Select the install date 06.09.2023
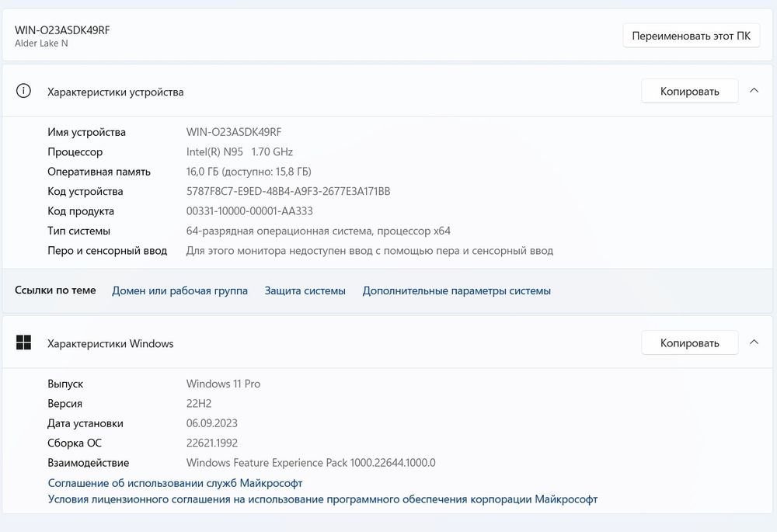 click(x=212, y=423)
